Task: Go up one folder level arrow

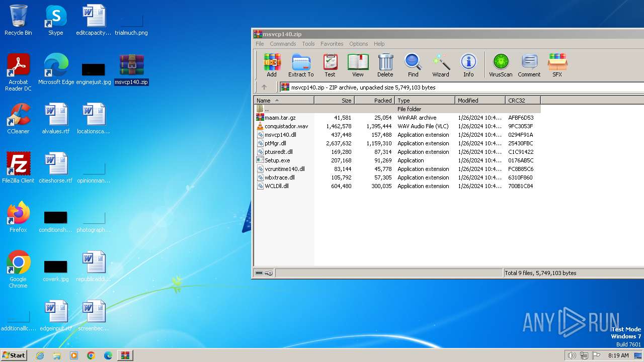Action: pos(264,87)
